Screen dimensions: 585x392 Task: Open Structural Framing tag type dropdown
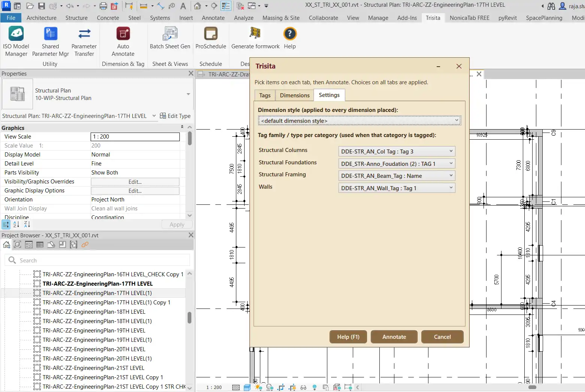(397, 176)
